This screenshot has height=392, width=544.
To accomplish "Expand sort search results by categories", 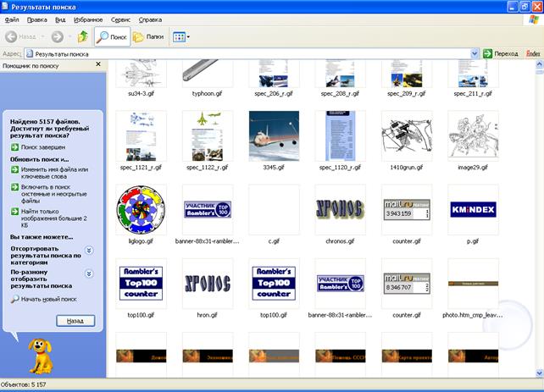I will pyautogui.click(x=90, y=251).
